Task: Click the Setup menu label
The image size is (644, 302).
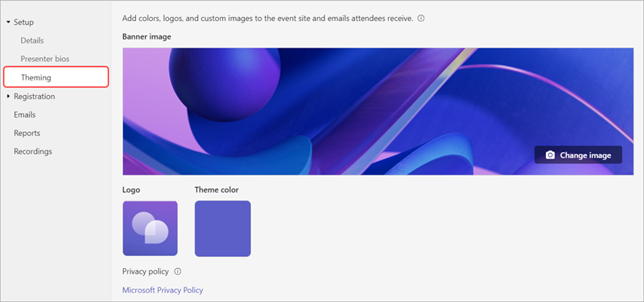Action: (x=24, y=23)
